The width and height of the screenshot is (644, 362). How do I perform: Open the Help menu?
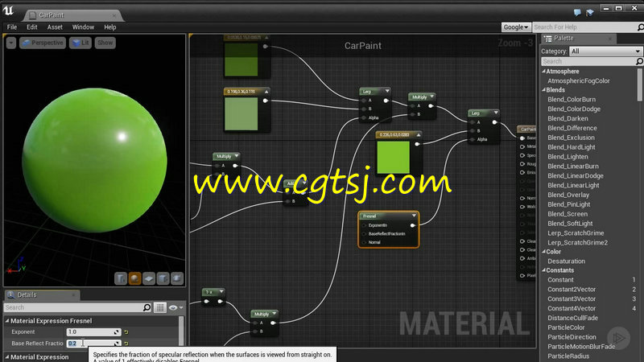110,27
